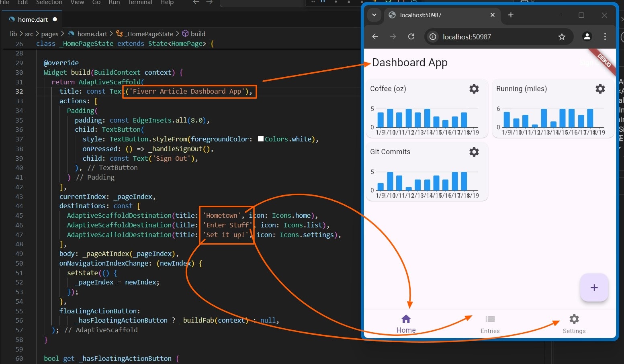Open the pages breadcrumb segment

coord(50,34)
